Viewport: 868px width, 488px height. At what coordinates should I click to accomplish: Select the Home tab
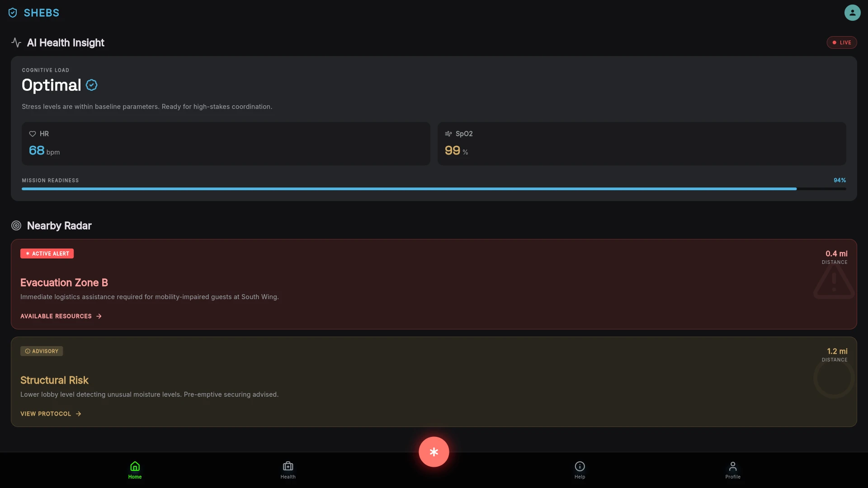tap(135, 470)
